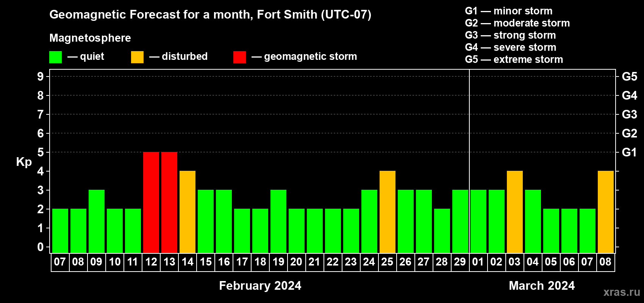Click the green bar for February 09
This screenshot has height=303, width=644.
click(97, 221)
